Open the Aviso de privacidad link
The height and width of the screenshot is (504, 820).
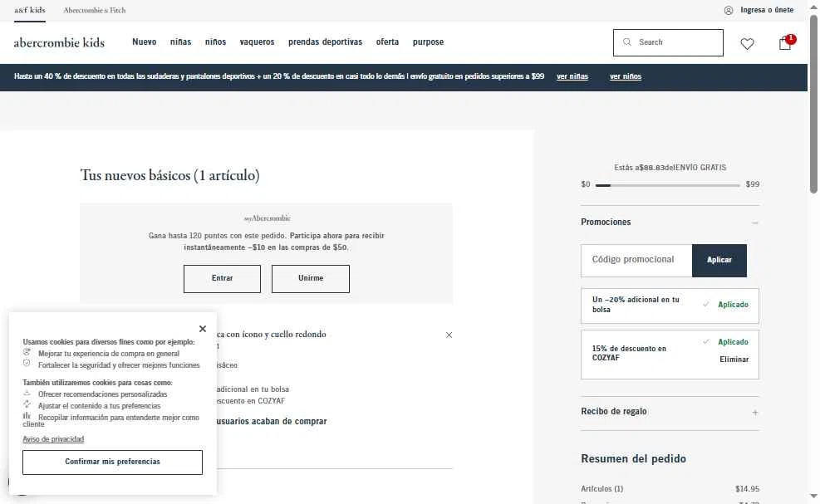tap(53, 439)
